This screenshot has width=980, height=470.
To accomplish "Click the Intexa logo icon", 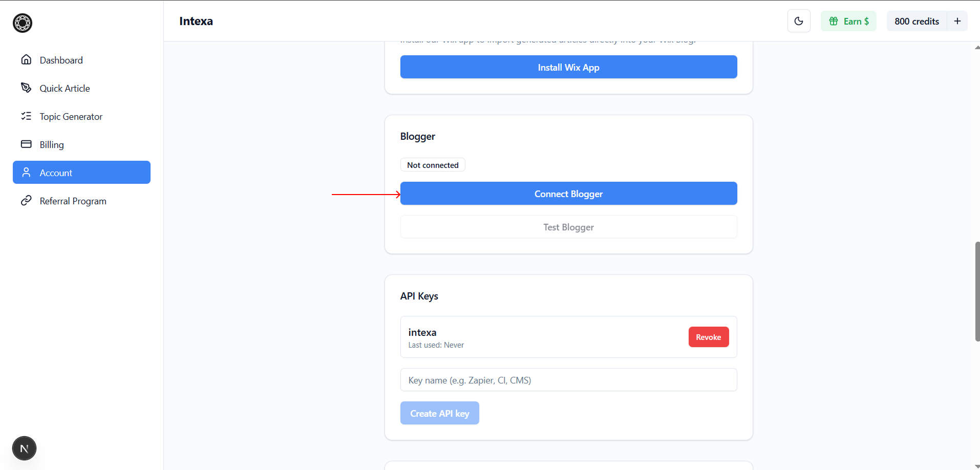I will (23, 23).
